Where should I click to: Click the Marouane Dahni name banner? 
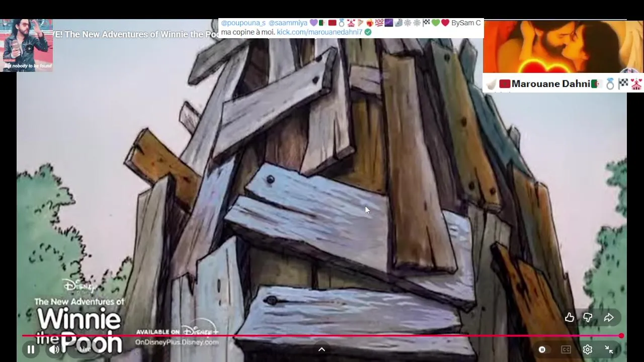(x=563, y=83)
